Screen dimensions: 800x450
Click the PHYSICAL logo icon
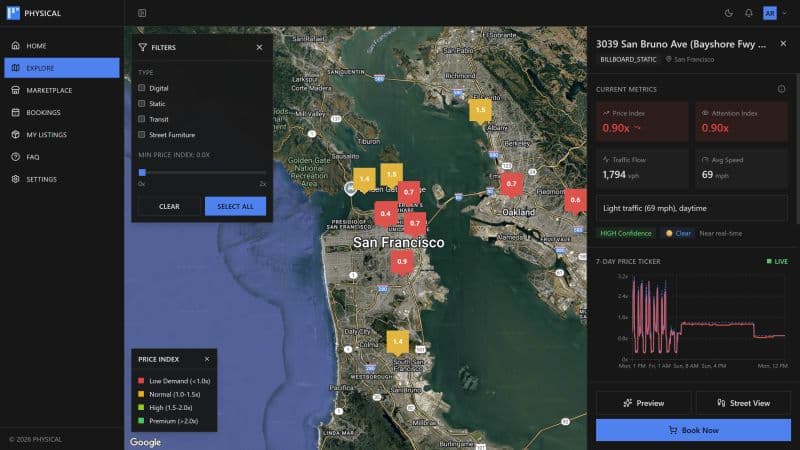[x=13, y=13]
